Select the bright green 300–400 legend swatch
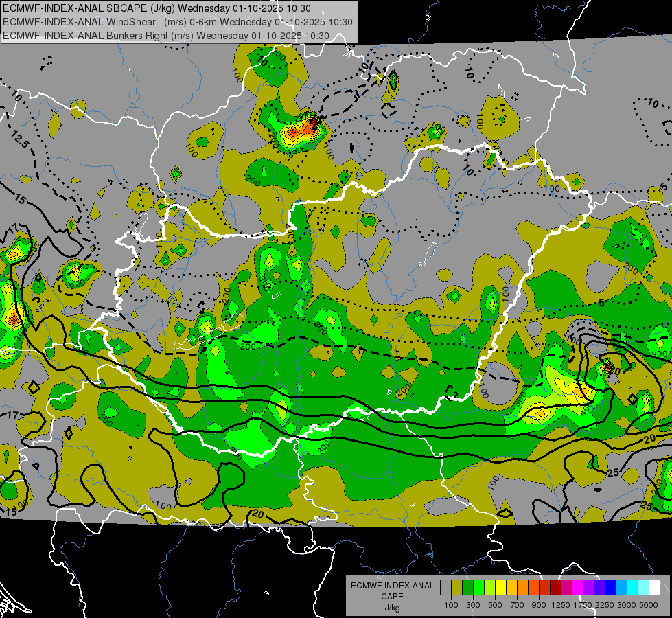Screen dimensions: 672x618 (x=478, y=588)
